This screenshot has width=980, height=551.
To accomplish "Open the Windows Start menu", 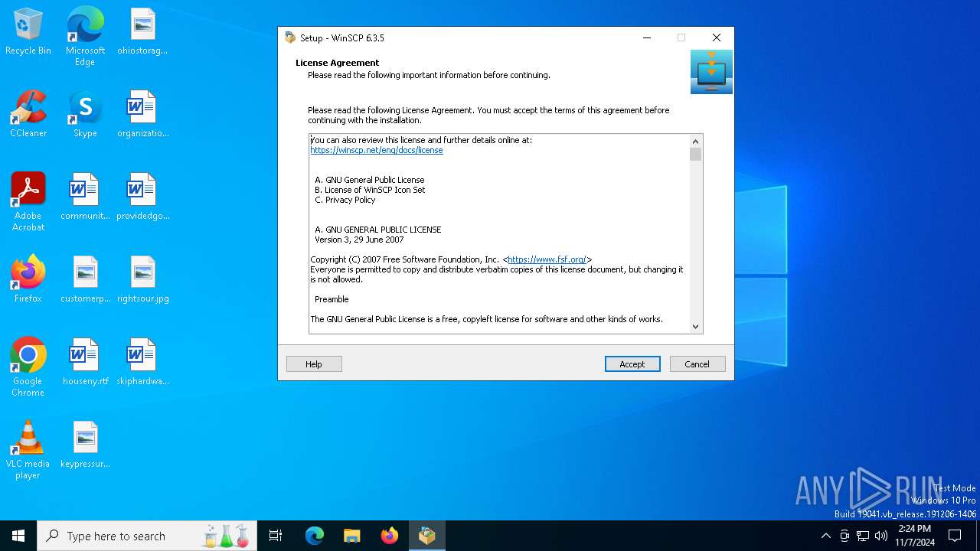I will click(18, 536).
